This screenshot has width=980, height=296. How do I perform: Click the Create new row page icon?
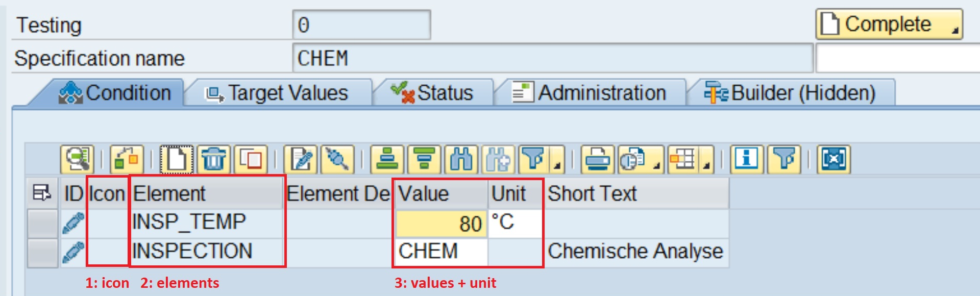[x=177, y=160]
